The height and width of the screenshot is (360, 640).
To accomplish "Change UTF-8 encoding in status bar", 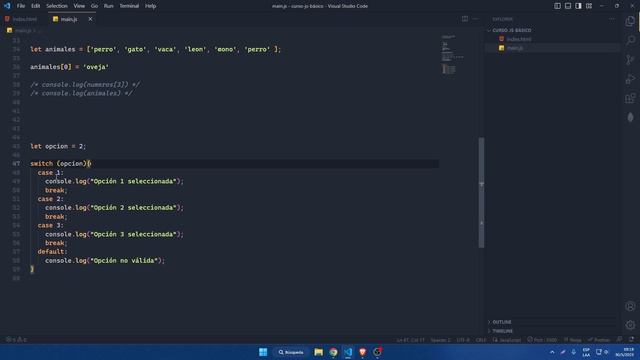I will (463, 340).
